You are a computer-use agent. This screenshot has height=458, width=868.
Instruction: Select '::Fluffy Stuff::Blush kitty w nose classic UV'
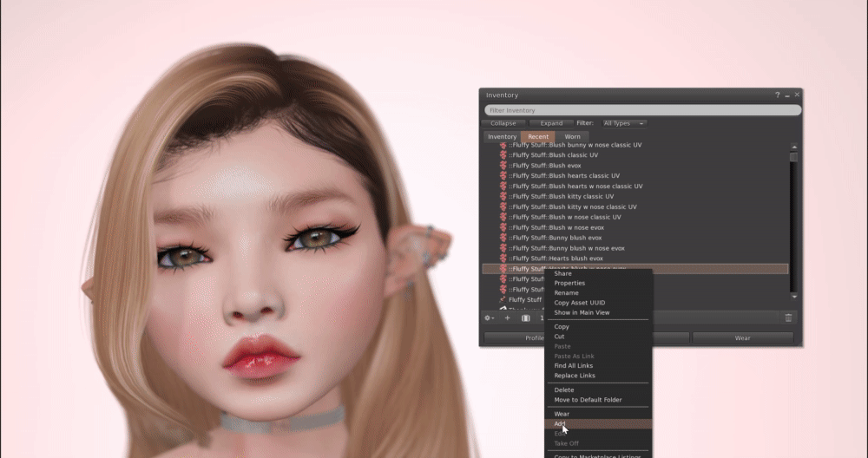point(572,206)
